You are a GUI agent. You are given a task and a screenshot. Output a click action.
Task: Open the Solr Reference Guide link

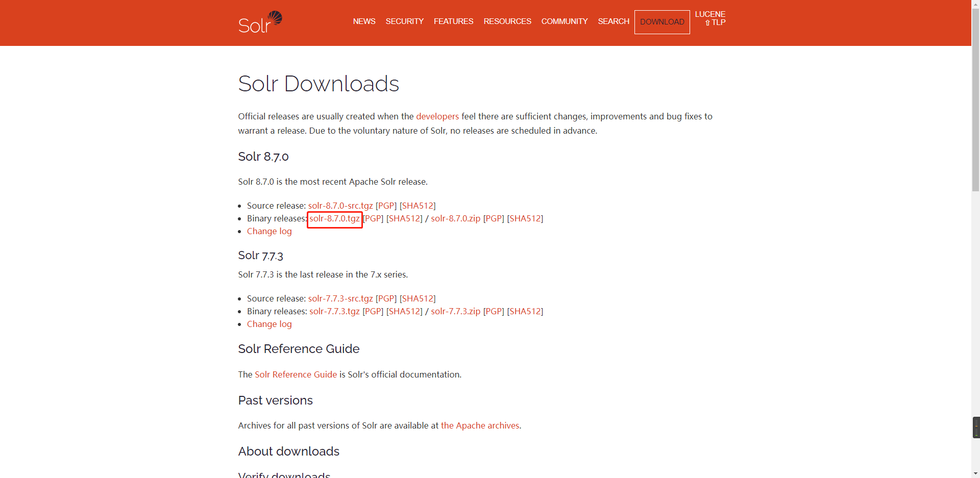pos(296,374)
